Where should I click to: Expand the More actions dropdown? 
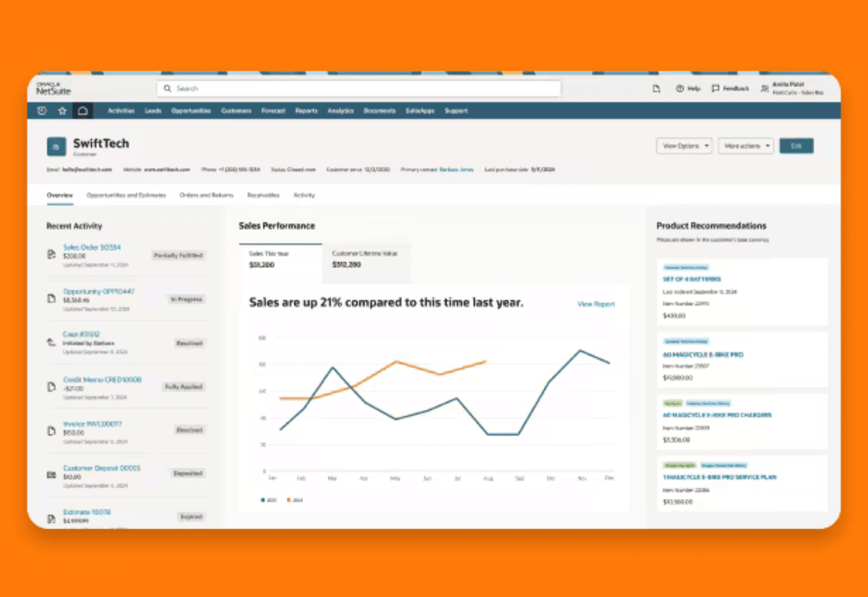tap(746, 146)
